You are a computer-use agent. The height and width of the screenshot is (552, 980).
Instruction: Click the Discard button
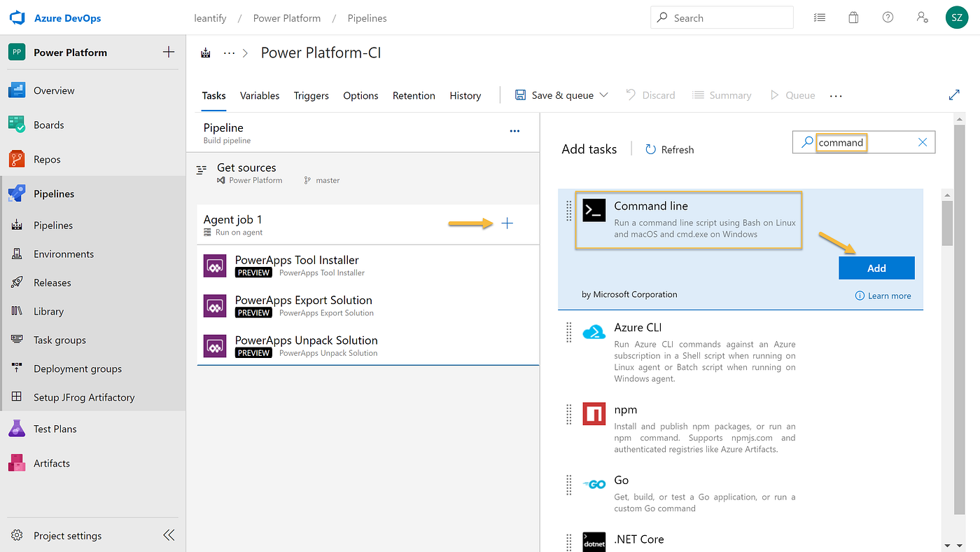[650, 95]
